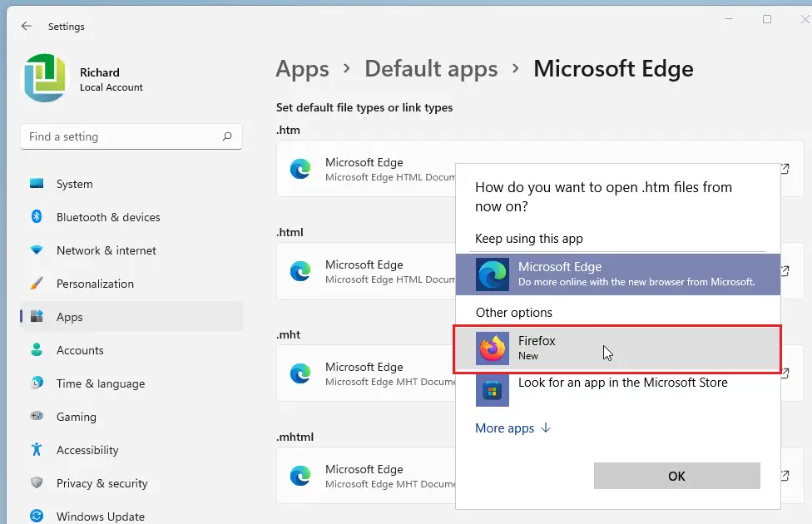Go to Network & internet settings

click(131, 250)
